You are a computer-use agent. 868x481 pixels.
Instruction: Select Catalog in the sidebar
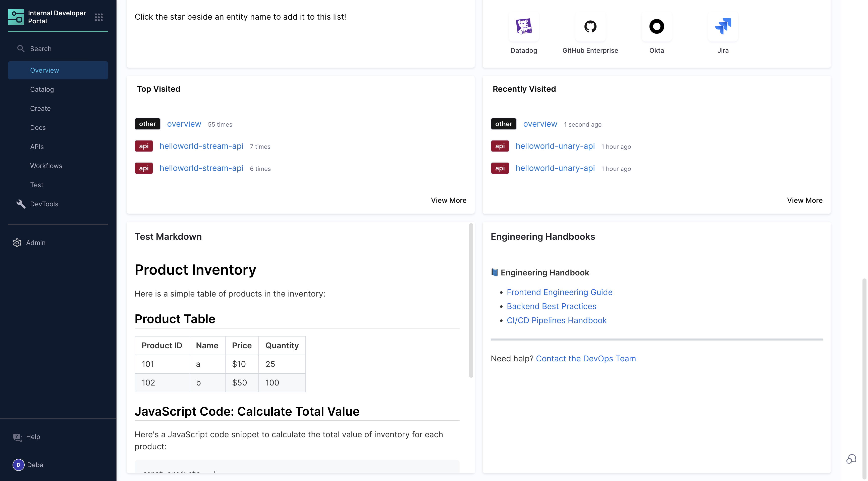tap(42, 89)
